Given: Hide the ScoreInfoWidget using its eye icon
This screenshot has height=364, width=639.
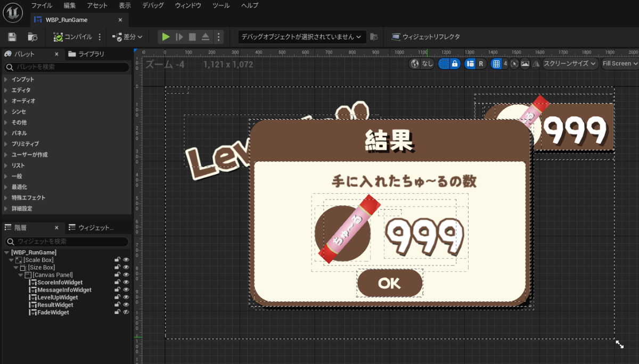Looking at the screenshot, I should coord(126,283).
